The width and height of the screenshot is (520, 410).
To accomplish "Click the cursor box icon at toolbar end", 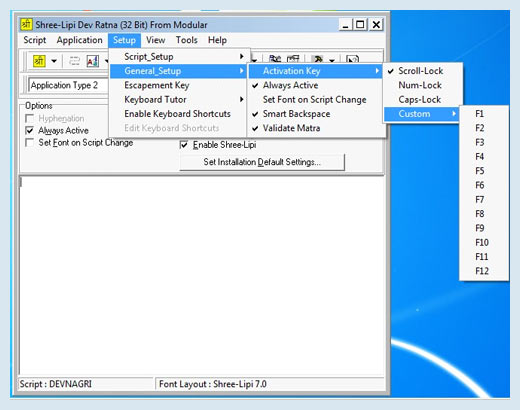I will click(x=352, y=59).
